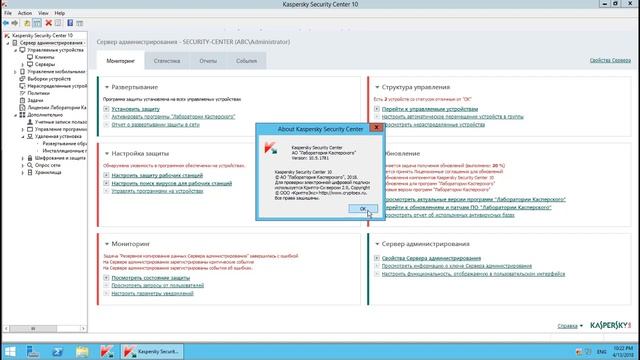
Task: Click the Просмотреть запросы от пользователей link
Action: (x=158, y=285)
